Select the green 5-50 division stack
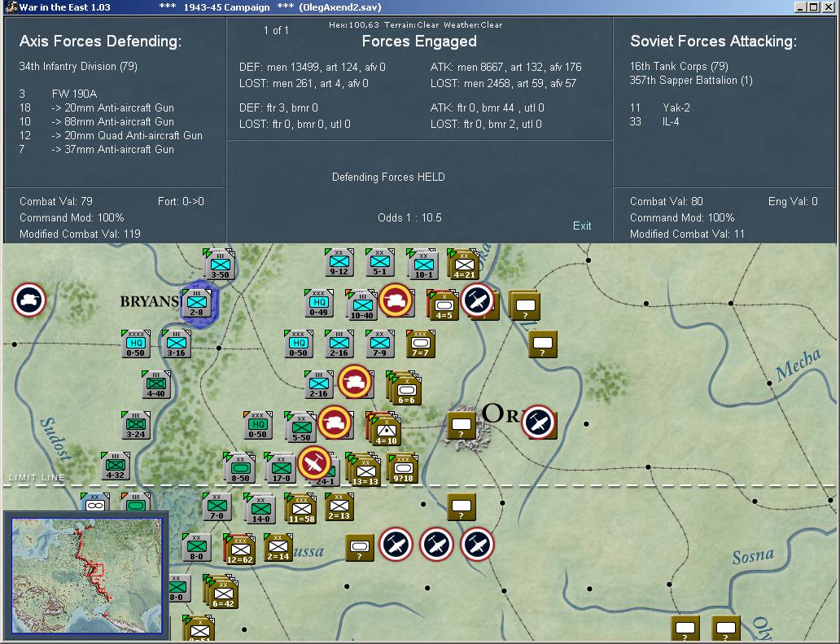This screenshot has height=644, width=840. [300, 427]
